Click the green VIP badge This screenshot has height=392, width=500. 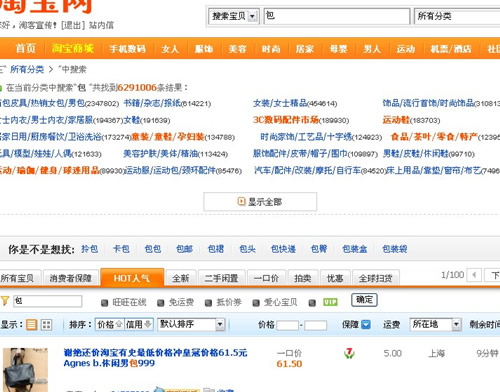[330, 302]
